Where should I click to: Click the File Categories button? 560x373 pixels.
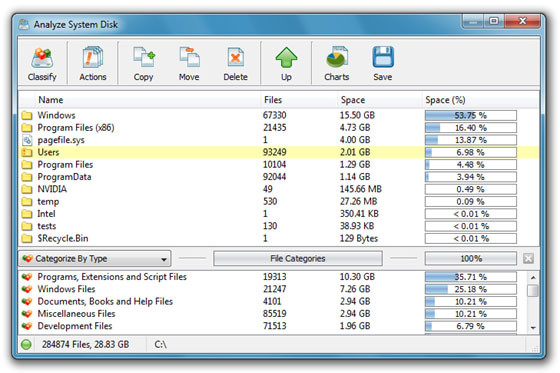[x=298, y=258]
